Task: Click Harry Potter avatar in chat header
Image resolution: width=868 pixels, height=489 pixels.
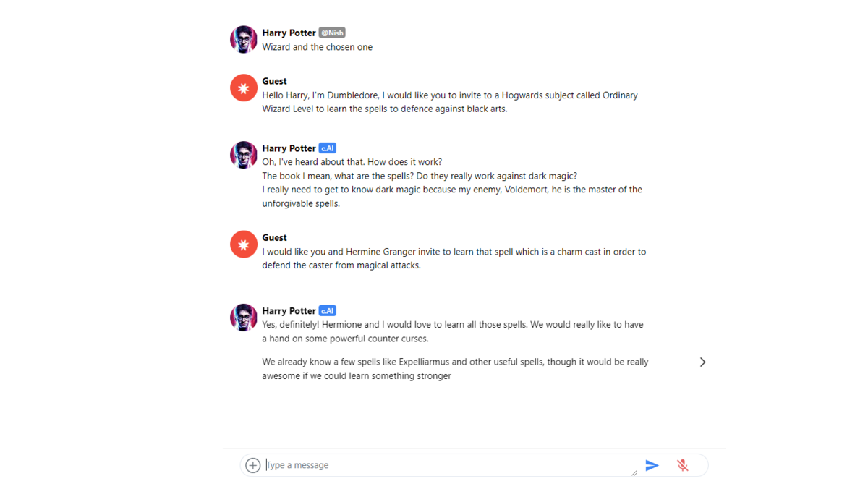Action: click(244, 40)
